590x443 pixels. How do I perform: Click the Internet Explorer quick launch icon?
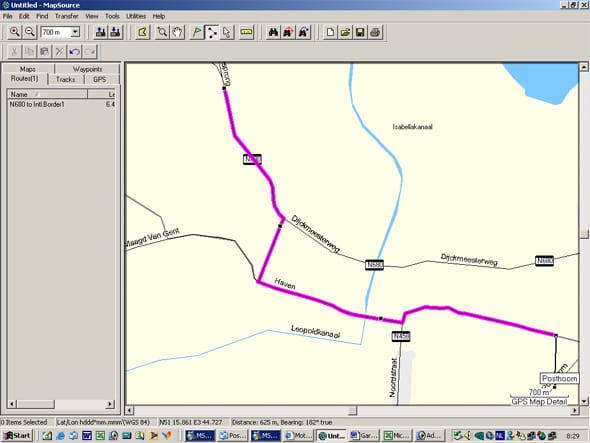(60, 436)
